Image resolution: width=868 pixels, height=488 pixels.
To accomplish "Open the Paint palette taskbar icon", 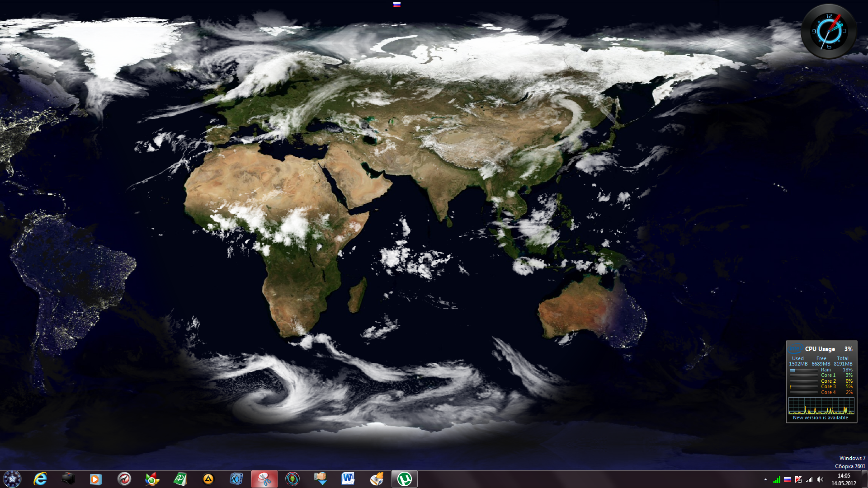I will [376, 479].
